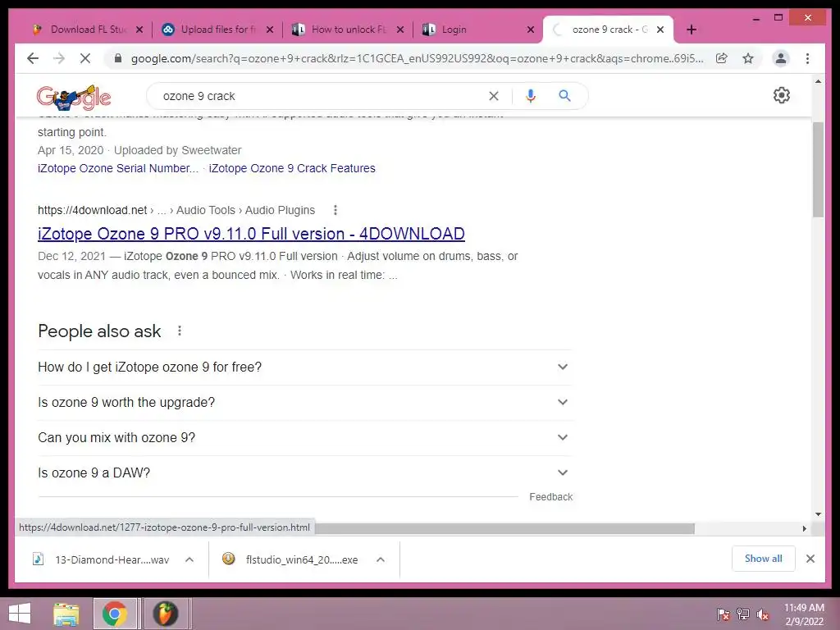The height and width of the screenshot is (630, 840).
Task: Expand 'Is ozone 9 worth the upgrade?'
Action: coord(304,402)
